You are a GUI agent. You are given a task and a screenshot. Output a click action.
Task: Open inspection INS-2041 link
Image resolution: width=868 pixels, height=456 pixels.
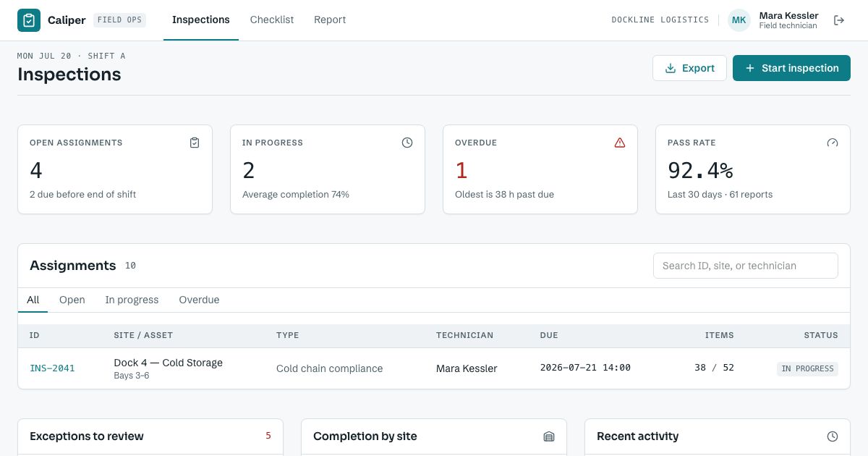click(52, 368)
